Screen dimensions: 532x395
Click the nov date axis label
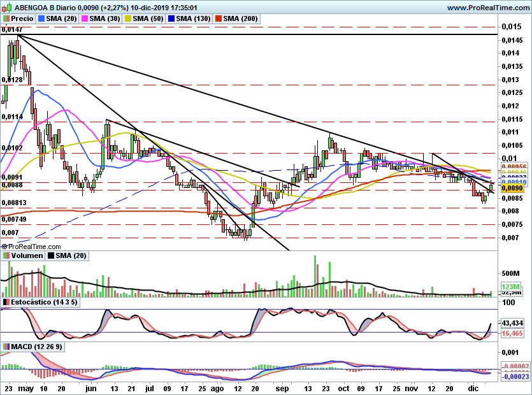pos(412,389)
